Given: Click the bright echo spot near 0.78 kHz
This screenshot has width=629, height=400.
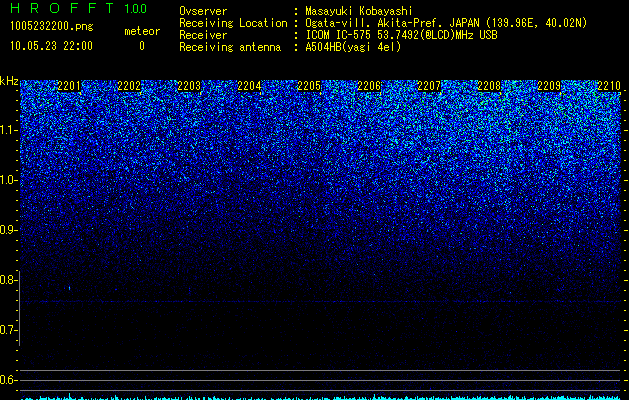Looking at the screenshot, I should (x=69, y=288).
